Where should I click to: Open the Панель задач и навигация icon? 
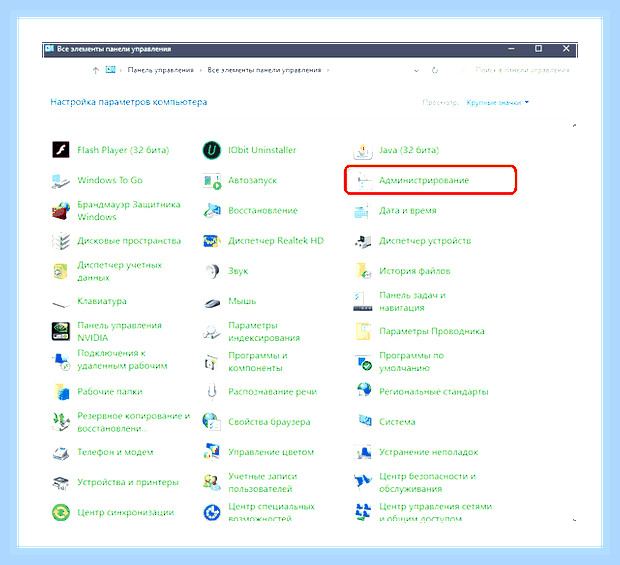coord(363,301)
